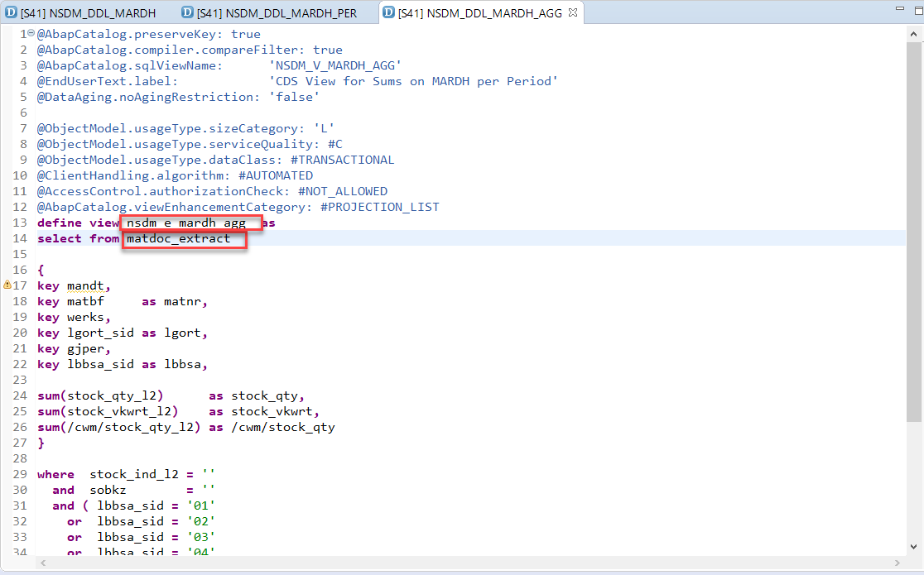The width and height of the screenshot is (924, 575).
Task: Close the NSDM_DDL_MARDH_AGG editor tab
Action: [573, 12]
